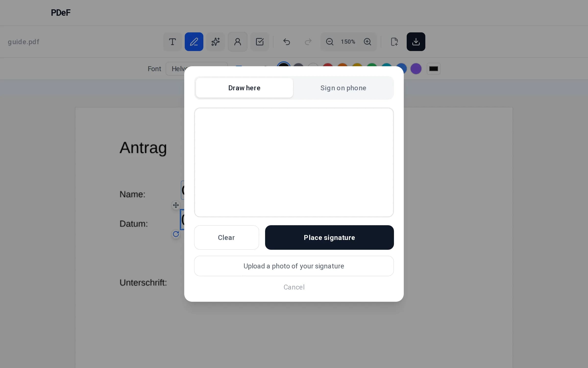This screenshot has height=368, width=588.
Task: Add a new page icon
Action: pos(394,42)
